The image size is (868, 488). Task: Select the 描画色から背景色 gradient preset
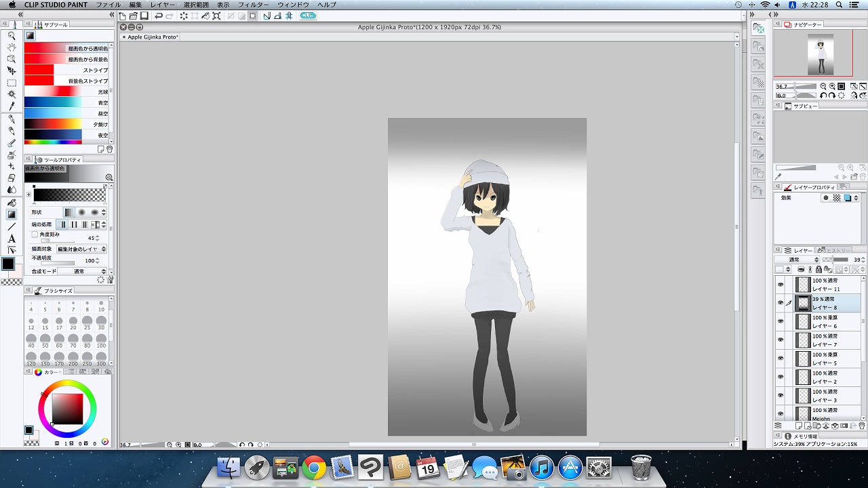(x=66, y=59)
